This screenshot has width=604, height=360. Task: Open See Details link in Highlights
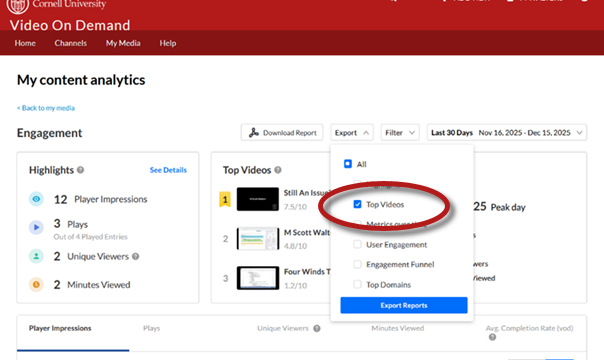coord(168,170)
